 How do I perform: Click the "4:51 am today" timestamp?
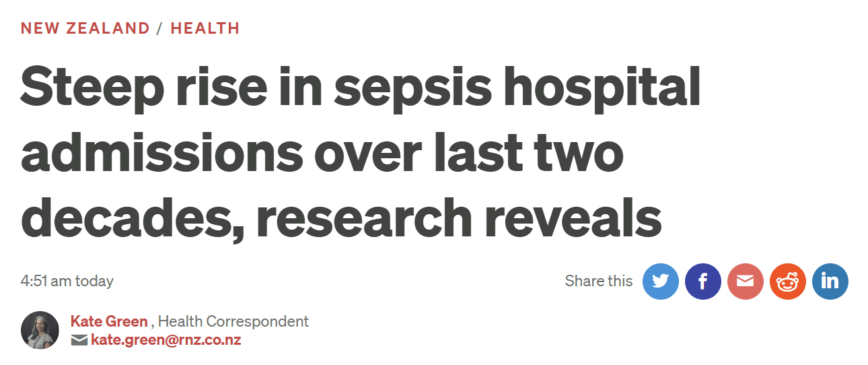click(67, 281)
